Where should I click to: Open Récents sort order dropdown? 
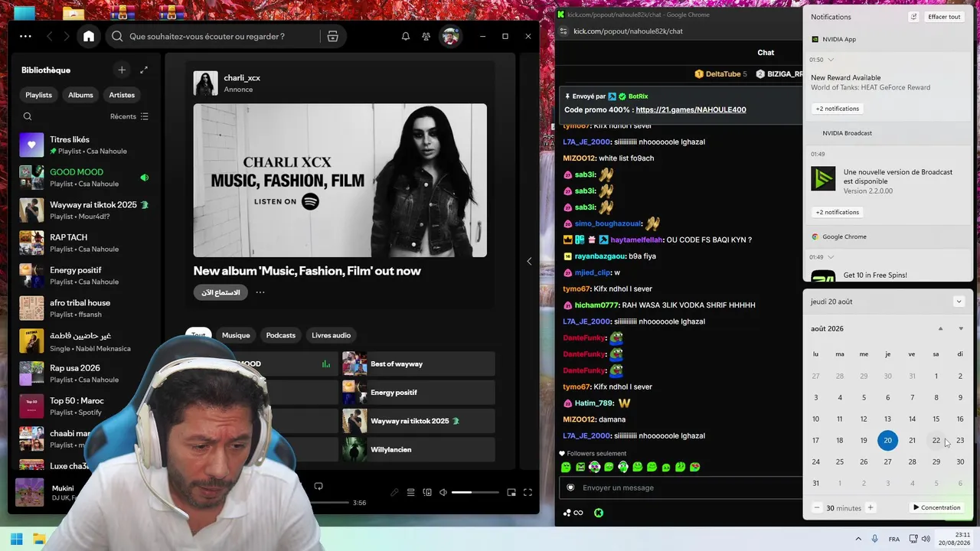pos(129,116)
